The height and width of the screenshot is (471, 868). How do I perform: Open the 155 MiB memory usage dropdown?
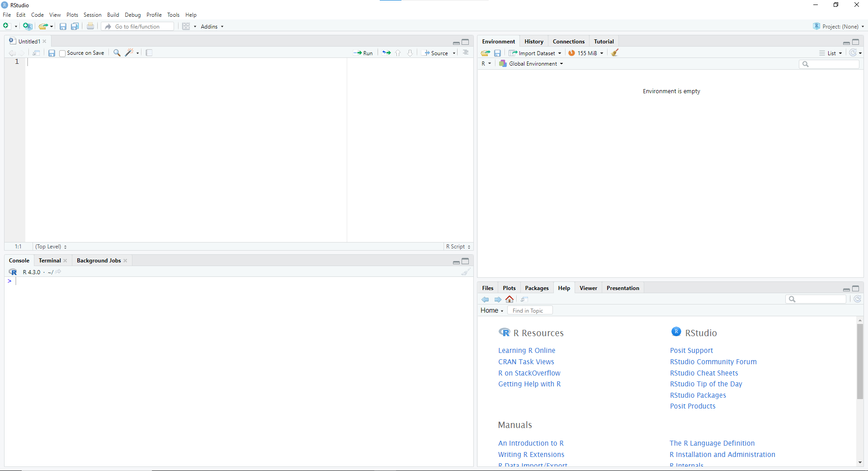pyautogui.click(x=586, y=53)
